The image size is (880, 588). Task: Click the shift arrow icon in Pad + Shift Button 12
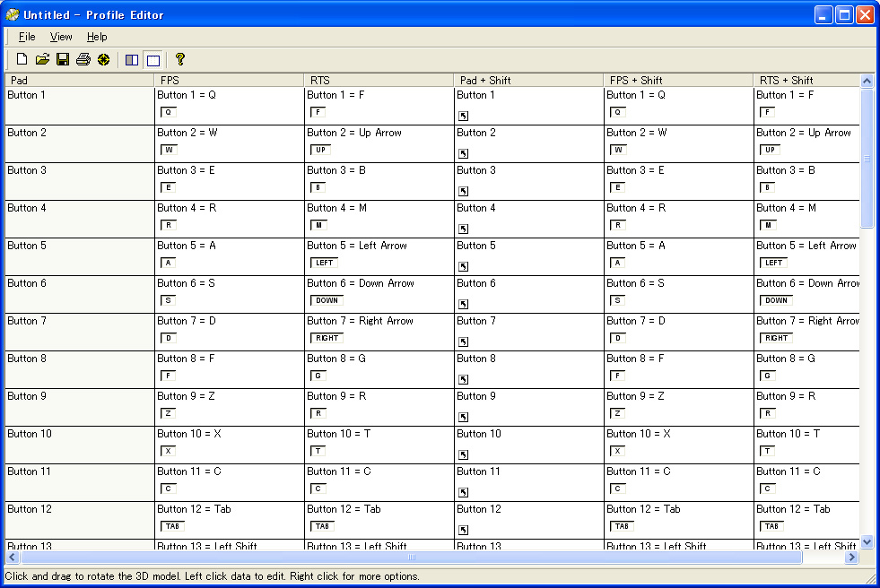click(463, 530)
